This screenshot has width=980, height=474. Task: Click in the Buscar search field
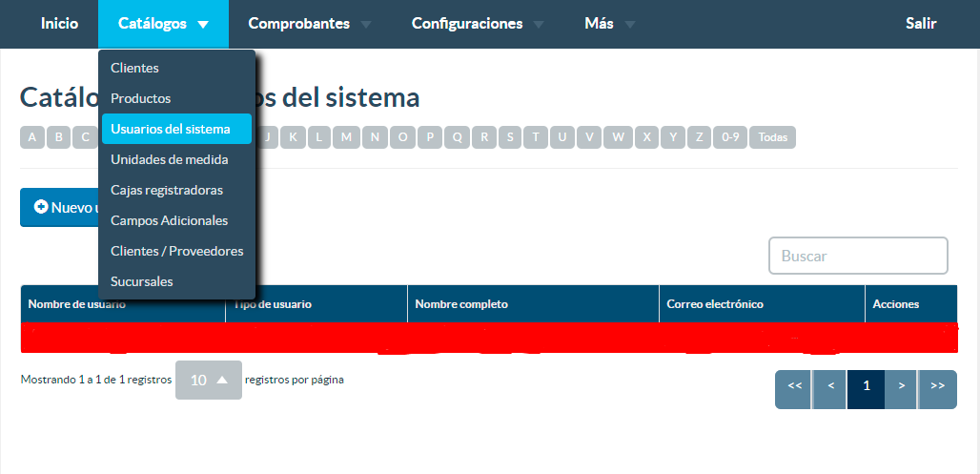[x=858, y=256]
